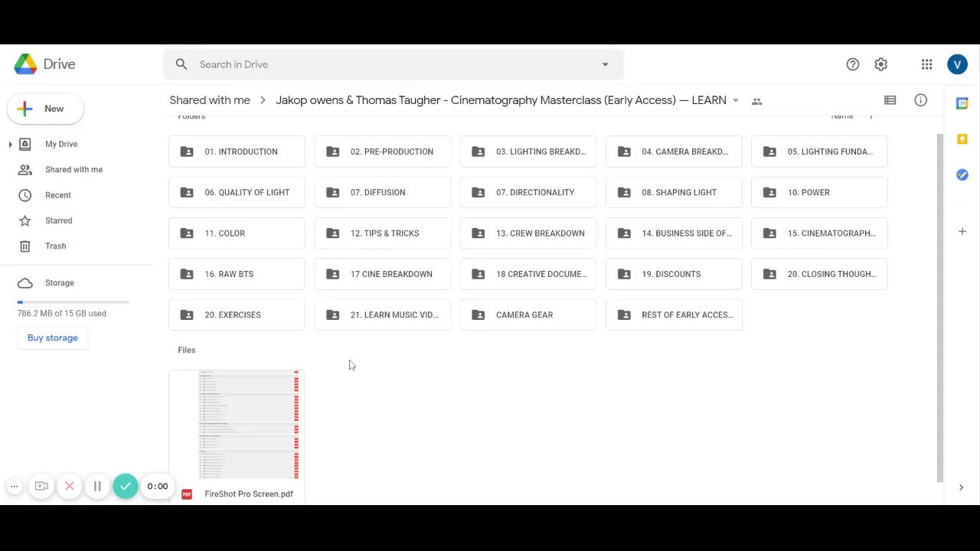Open Trash in sidebar
Screen dimensions: 980x551
pyautogui.click(x=55, y=246)
